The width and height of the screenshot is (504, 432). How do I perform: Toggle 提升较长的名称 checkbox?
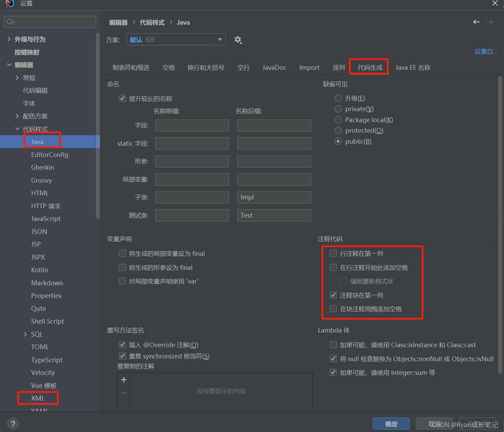click(122, 99)
